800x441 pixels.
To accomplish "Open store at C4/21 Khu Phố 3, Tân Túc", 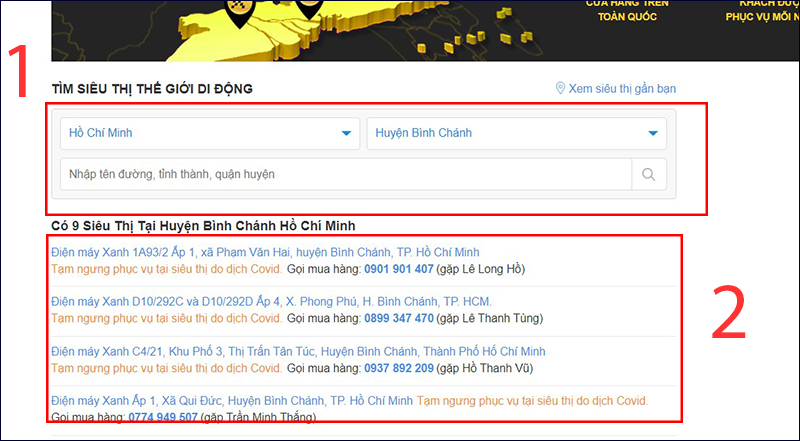I will [x=298, y=351].
